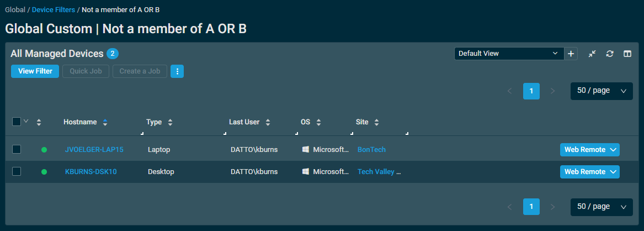The image size is (644, 231).
Task: Open the three-dot actions menu
Action: click(x=177, y=71)
